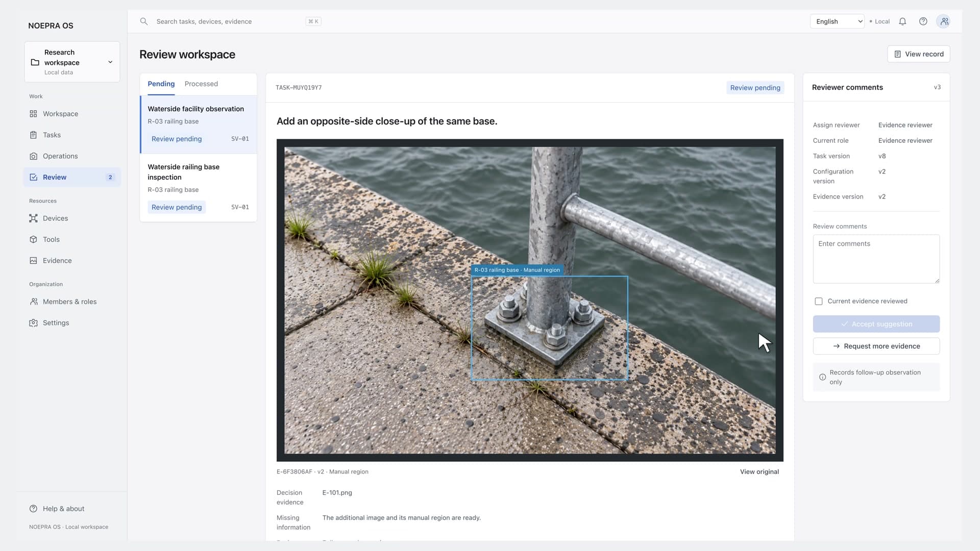
Task: Click the Local status indicator in top bar
Action: [x=879, y=21]
